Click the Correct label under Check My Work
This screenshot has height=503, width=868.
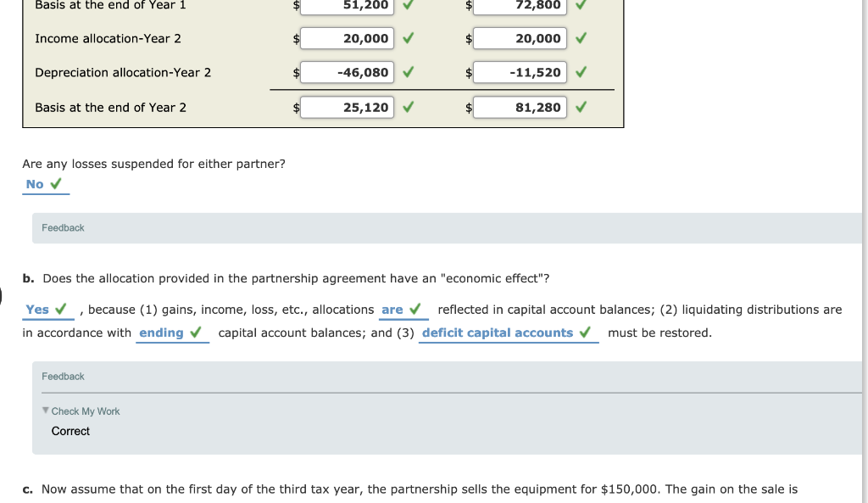(70, 431)
